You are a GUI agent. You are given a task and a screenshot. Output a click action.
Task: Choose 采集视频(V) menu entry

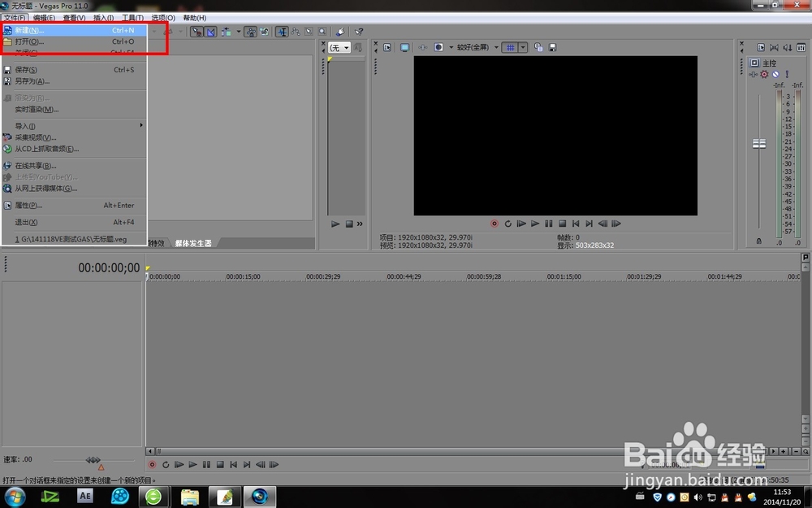[74, 137]
